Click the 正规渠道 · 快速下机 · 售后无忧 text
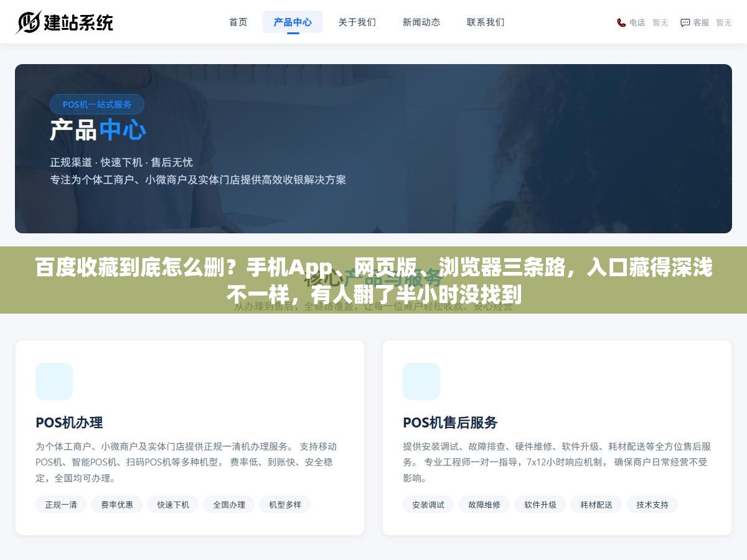This screenshot has height=560, width=747. point(121,162)
